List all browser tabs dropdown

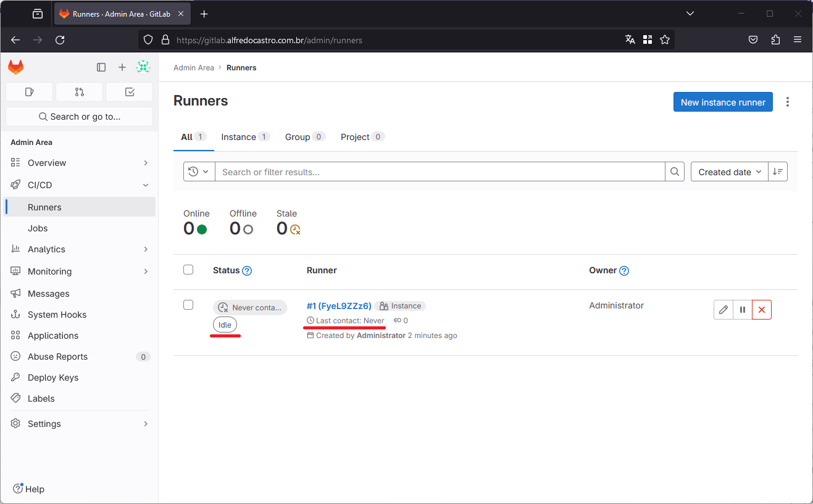click(x=690, y=14)
